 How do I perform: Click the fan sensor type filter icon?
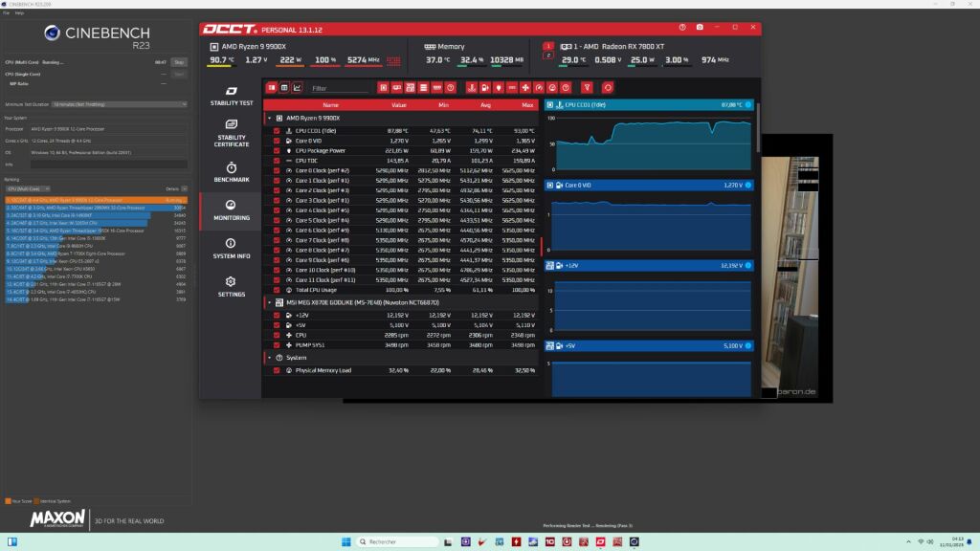pyautogui.click(x=525, y=88)
